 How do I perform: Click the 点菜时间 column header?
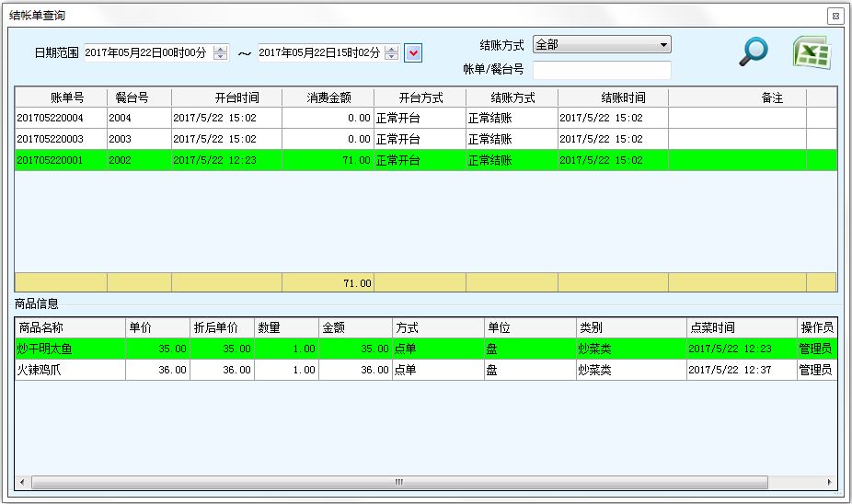(742, 327)
